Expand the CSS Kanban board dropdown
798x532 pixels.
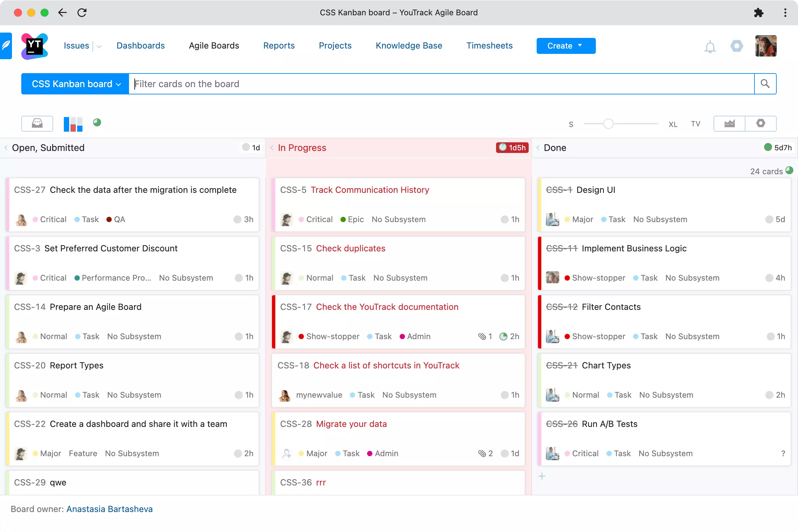[x=75, y=84]
